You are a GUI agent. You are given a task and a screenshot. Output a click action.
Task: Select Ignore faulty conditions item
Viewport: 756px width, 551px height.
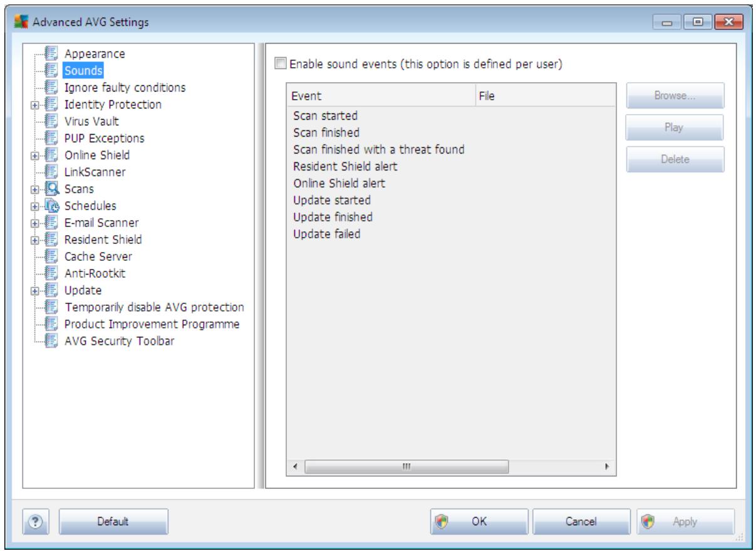[125, 87]
